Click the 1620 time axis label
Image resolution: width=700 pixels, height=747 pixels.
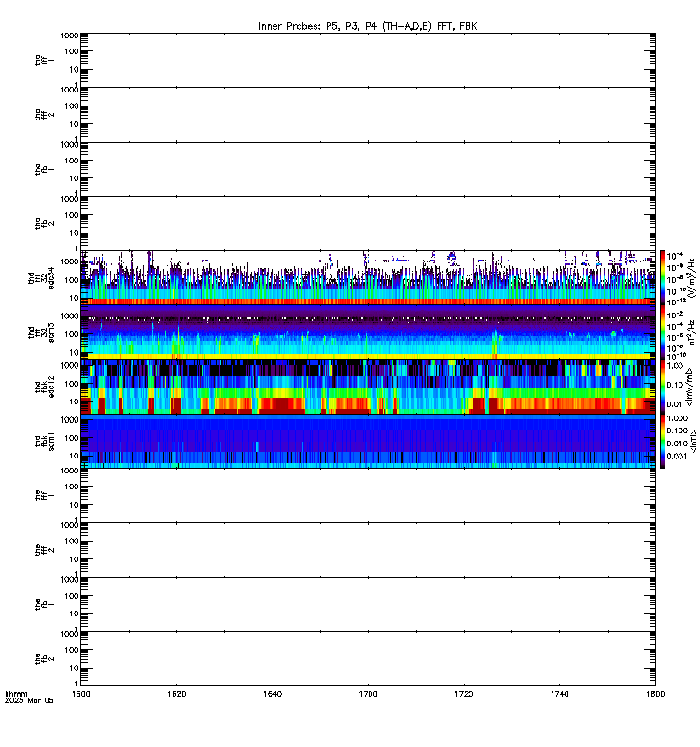(176, 694)
